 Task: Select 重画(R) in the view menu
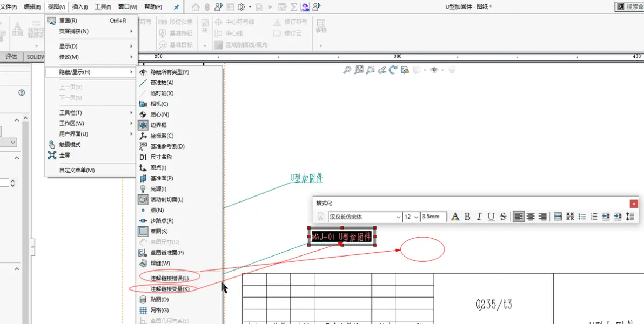(91, 21)
